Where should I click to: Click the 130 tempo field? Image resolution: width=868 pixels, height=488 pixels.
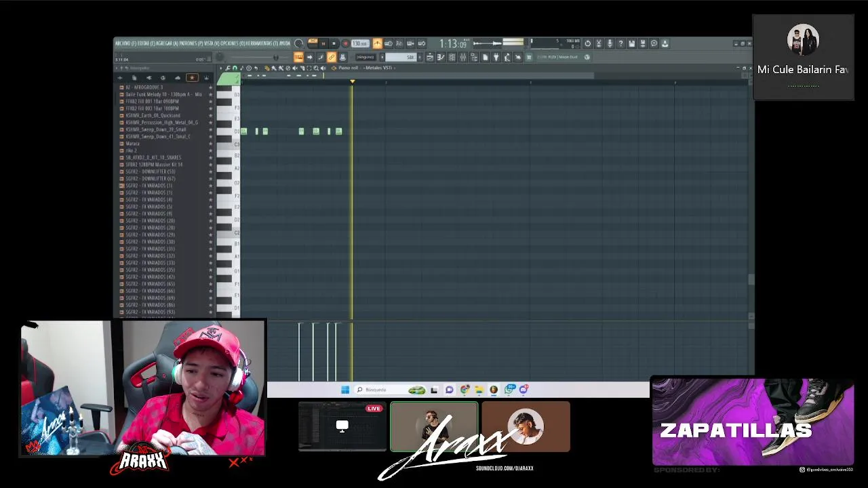point(360,43)
